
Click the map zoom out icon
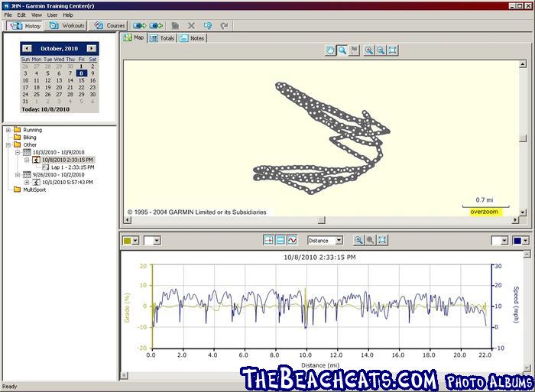[x=381, y=50]
